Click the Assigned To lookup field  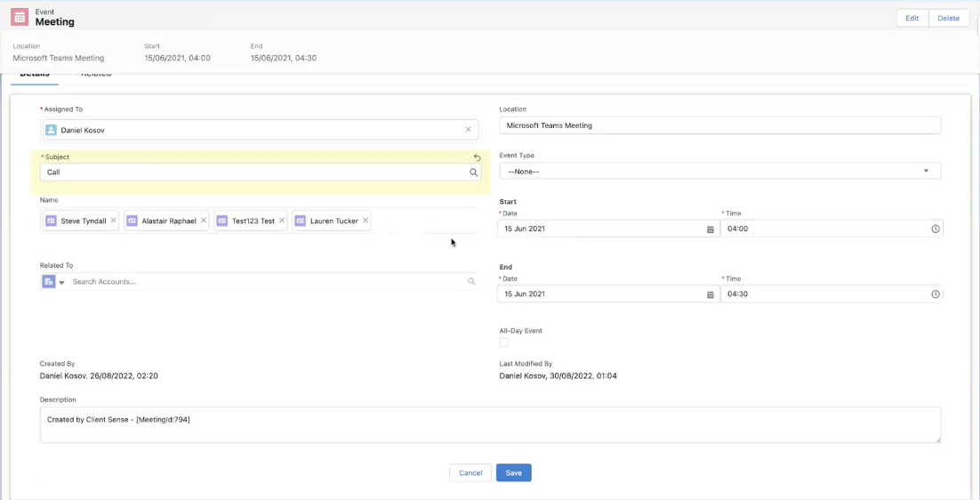(260, 129)
